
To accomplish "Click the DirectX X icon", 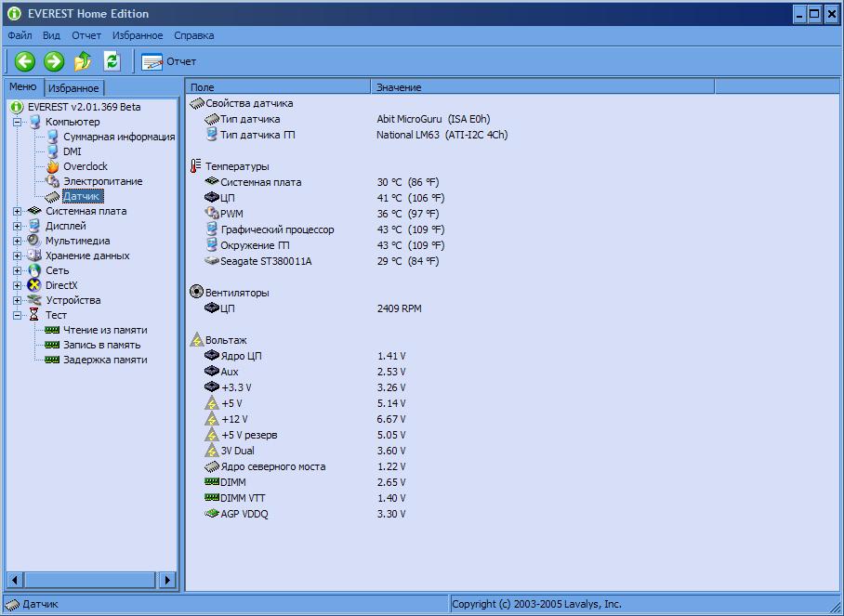I will [33, 285].
